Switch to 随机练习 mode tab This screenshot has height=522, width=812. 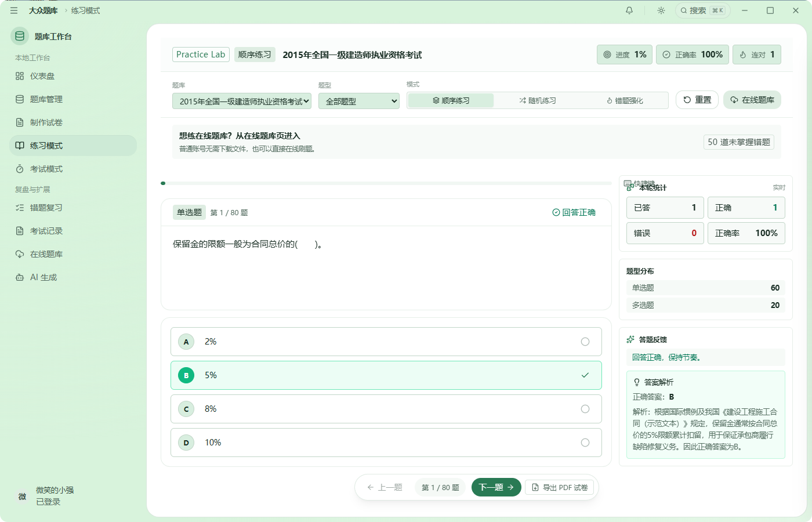click(538, 100)
